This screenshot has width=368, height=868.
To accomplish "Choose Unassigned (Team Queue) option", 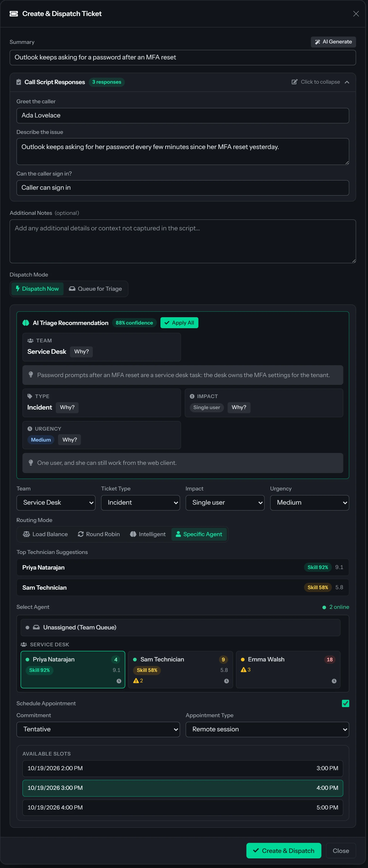I will [x=181, y=627].
